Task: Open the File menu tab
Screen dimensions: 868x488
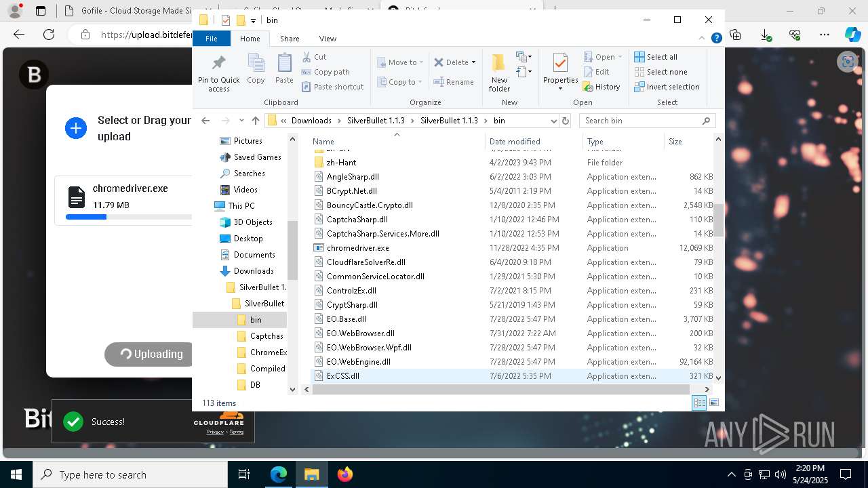Action: point(212,39)
